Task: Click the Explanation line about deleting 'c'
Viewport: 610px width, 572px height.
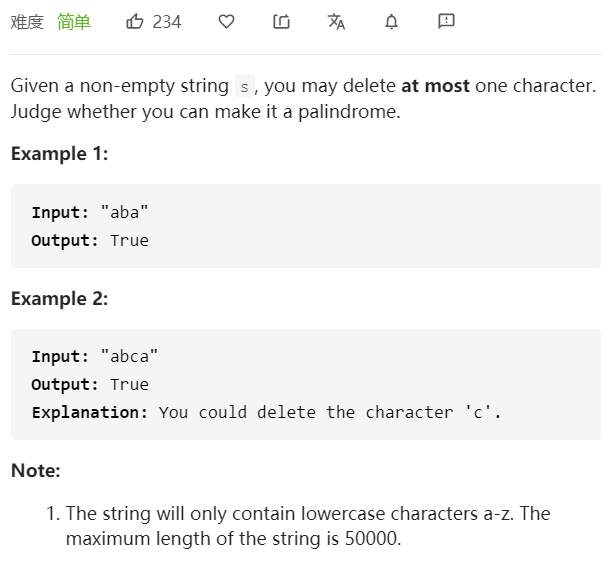Action: coord(266,412)
